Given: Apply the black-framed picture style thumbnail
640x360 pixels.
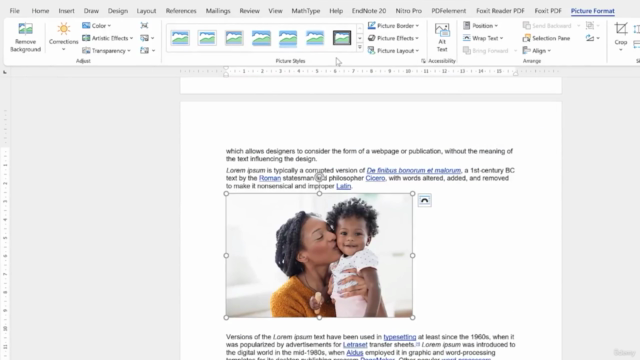Looking at the screenshot, I should pos(342,38).
